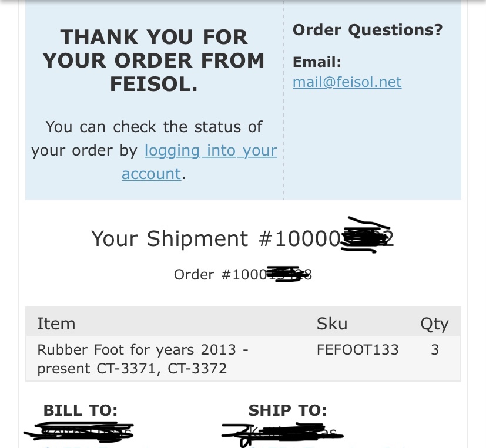
Task: Click the quantity value 3
Action: 435,350
